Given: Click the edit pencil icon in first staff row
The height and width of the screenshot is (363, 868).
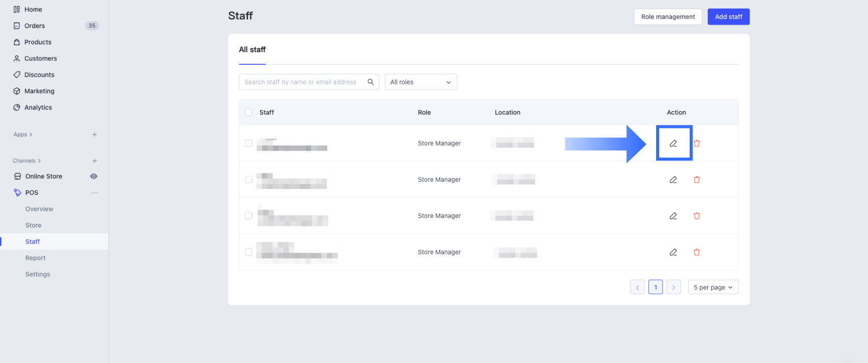Looking at the screenshot, I should coord(673,144).
